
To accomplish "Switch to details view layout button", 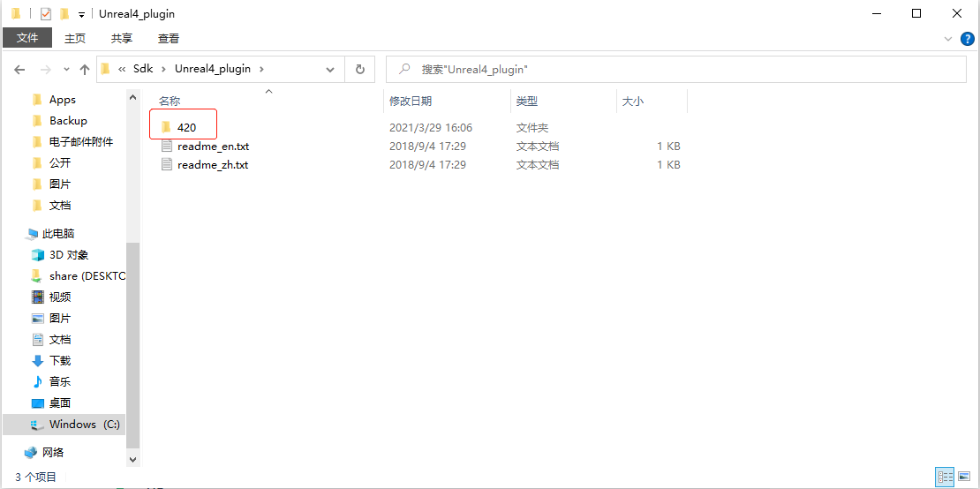I will pos(945,477).
